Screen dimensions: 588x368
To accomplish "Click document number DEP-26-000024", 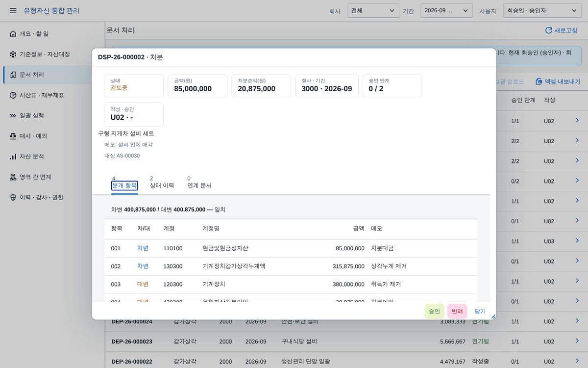I will [x=132, y=321].
